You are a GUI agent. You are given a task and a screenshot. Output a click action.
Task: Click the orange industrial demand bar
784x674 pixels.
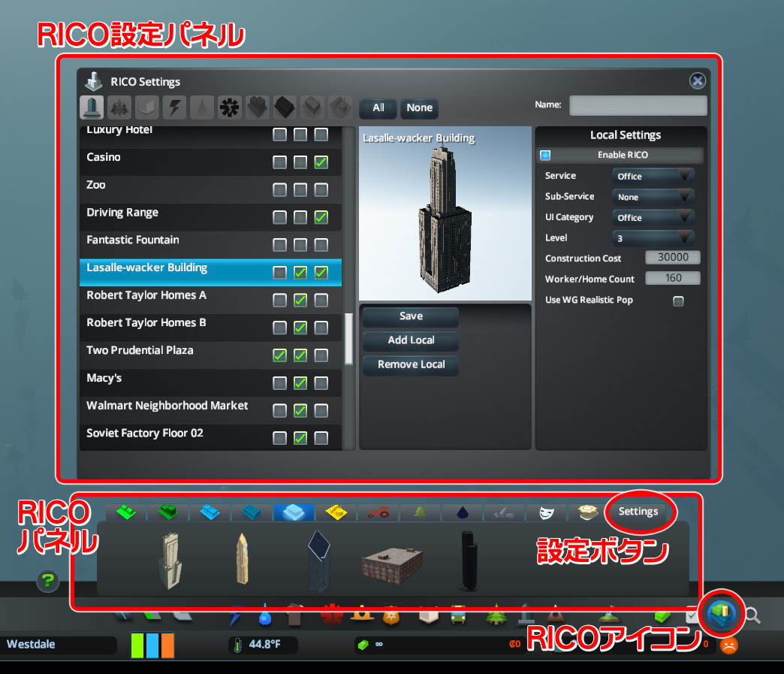167,645
